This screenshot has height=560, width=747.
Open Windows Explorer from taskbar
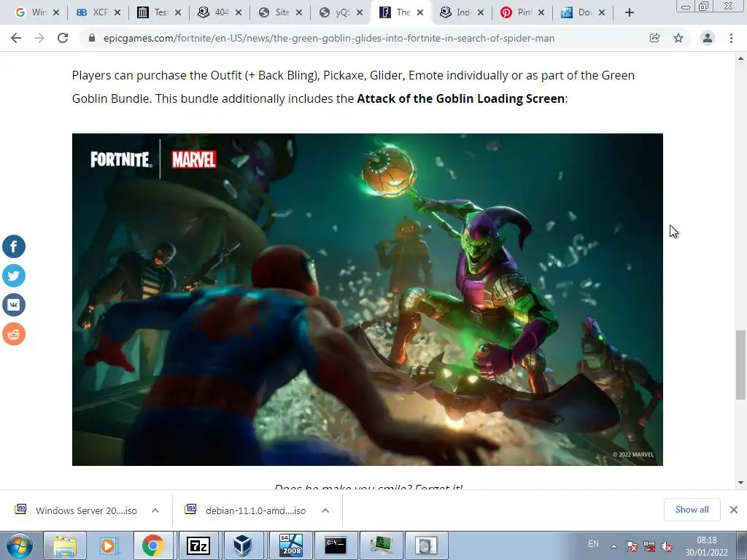pyautogui.click(x=65, y=545)
